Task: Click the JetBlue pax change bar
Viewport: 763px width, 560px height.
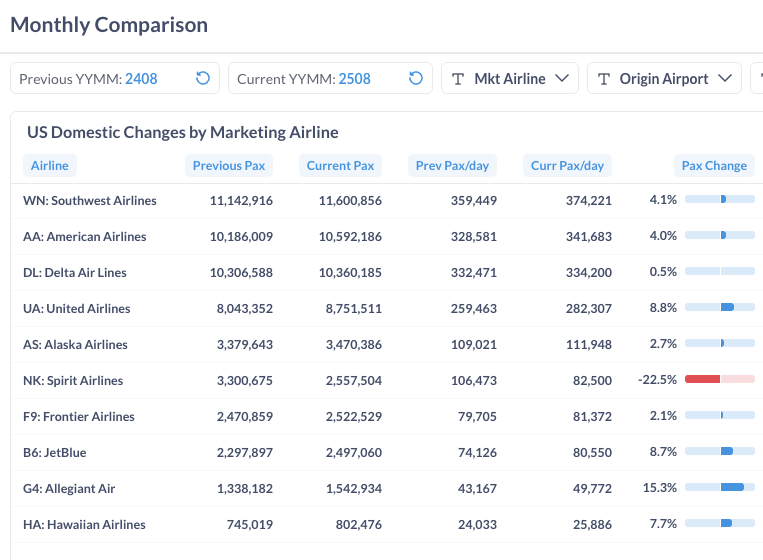Action: [720, 451]
